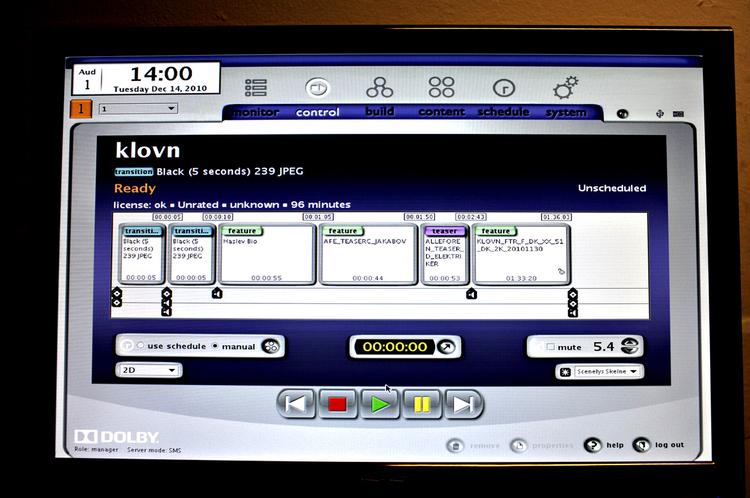
Task: Click the Aud 1 auditorium box
Action: click(87, 79)
